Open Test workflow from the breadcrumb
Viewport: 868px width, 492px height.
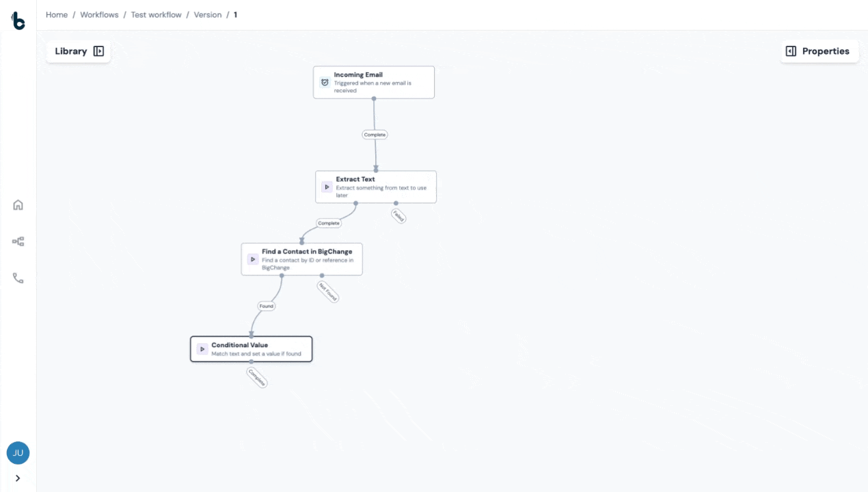(156, 14)
